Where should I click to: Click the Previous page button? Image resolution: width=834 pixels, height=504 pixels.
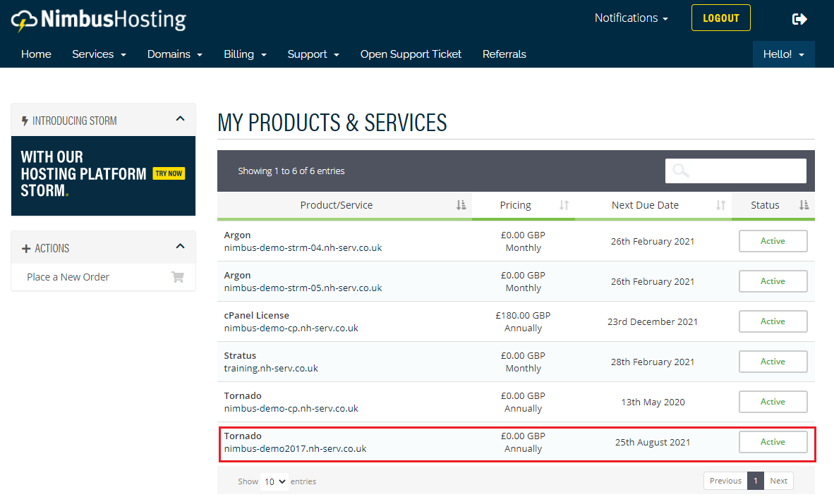tap(725, 481)
